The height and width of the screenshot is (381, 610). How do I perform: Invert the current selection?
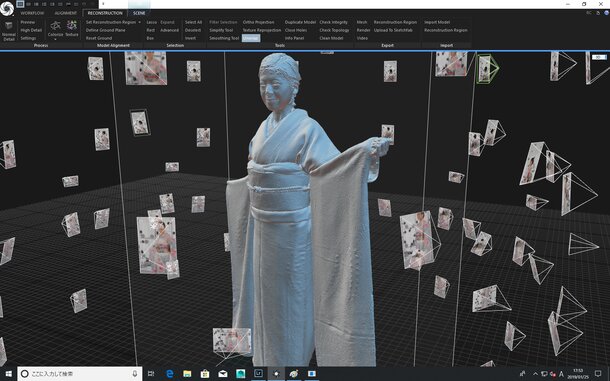[x=190, y=38]
